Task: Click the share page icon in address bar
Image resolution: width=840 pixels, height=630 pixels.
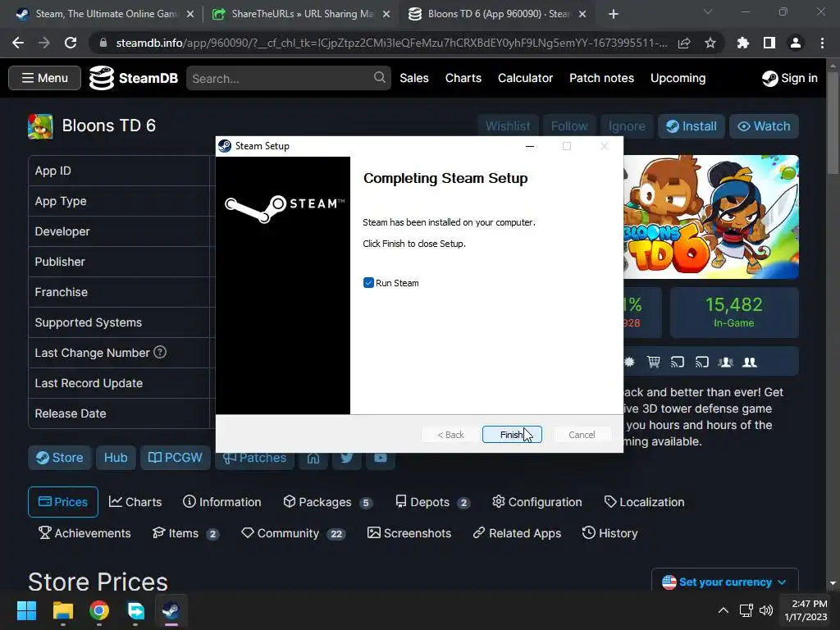Action: pos(684,43)
